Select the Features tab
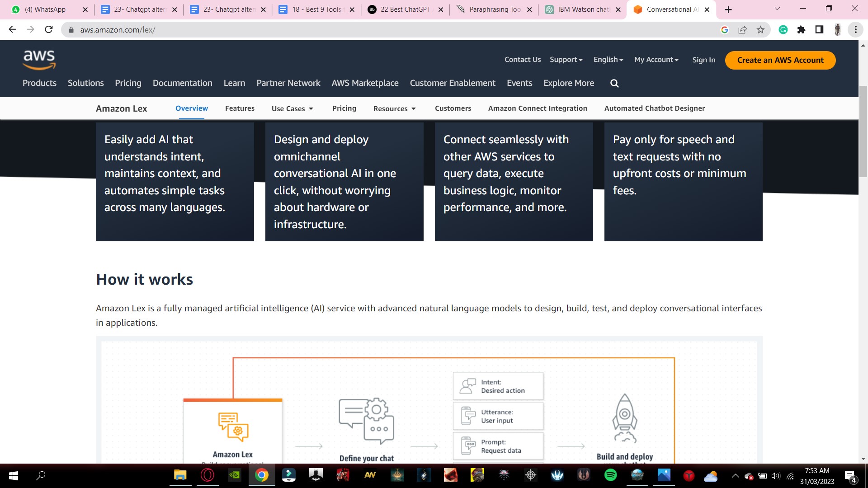Screen dimensions: 868x488 click(x=239, y=108)
